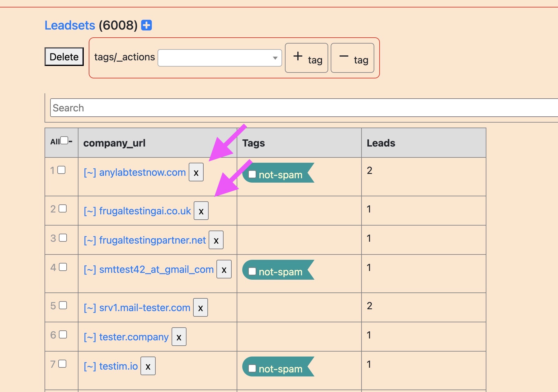The height and width of the screenshot is (392, 558).
Task: Toggle not-spam tag checkbox for smttest42_at_gmail_com
Action: (252, 271)
